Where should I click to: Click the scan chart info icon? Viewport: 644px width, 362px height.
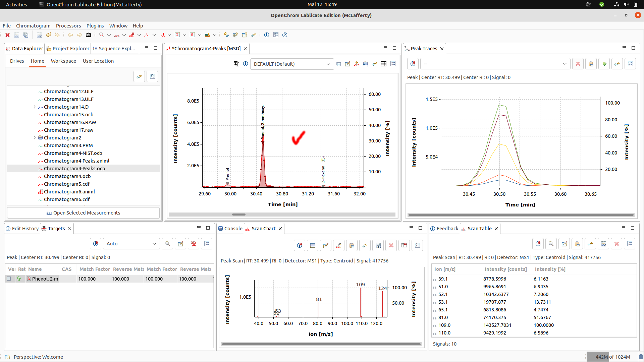tap(299, 245)
